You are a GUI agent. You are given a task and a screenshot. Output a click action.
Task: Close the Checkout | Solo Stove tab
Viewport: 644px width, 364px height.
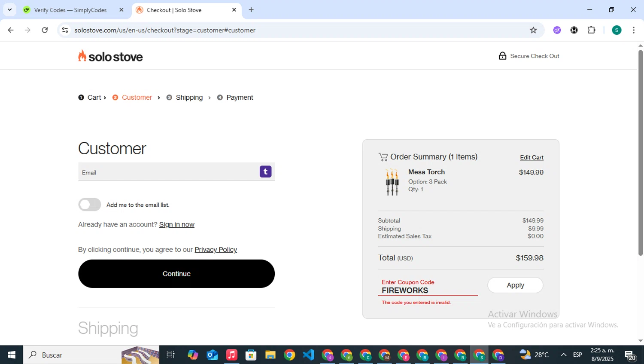234,10
